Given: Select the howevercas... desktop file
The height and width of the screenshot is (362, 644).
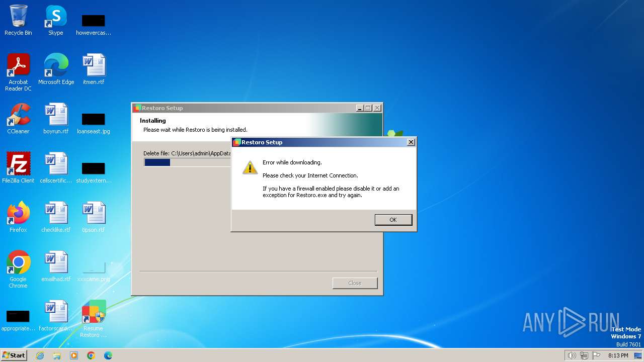Looking at the screenshot, I should click(94, 24).
